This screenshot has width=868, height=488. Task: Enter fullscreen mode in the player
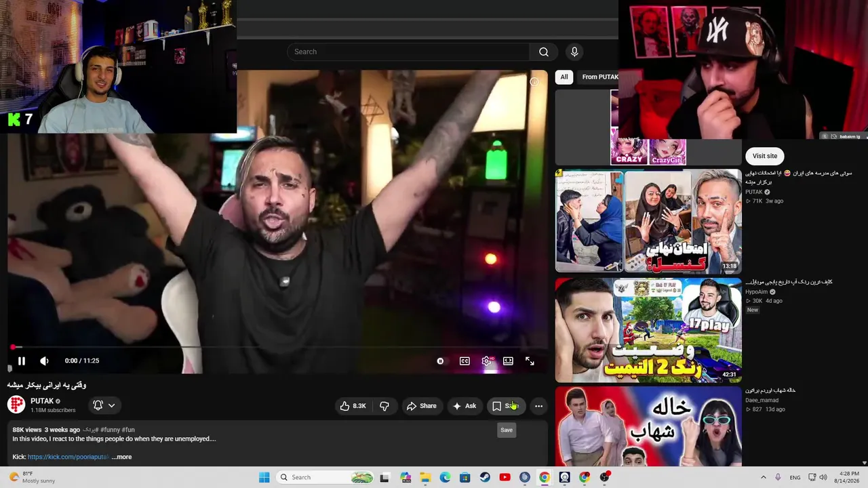point(530,361)
